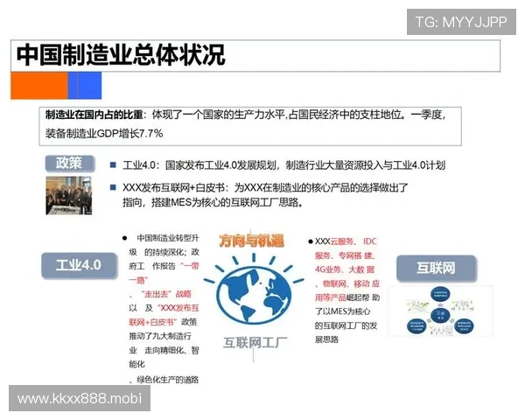The width and height of the screenshot is (525, 420).
Task: Click the 工业4.0 rounded label
Action: [x=80, y=266]
